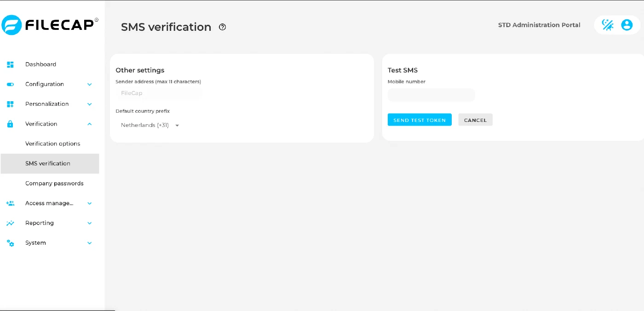Click the Reporting chart icon
Viewport: 644px width, 311px height.
click(x=10, y=223)
